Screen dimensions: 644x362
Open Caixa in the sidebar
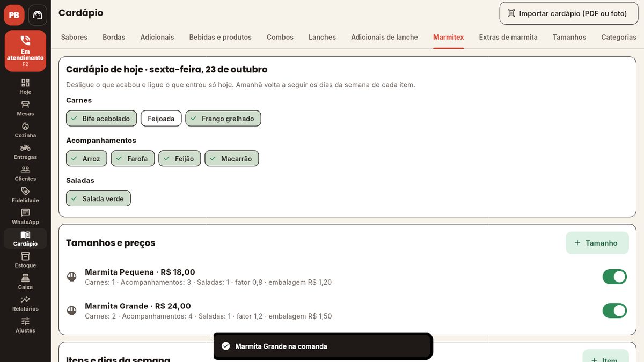(x=25, y=282)
